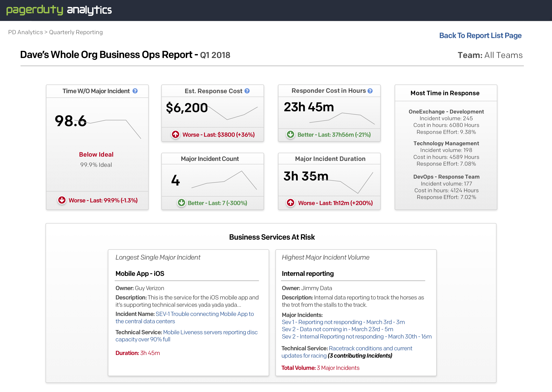Viewport: 552px width, 392px height.
Task: Open Sev 2 Internal Reporting not responding link
Action: (x=357, y=336)
